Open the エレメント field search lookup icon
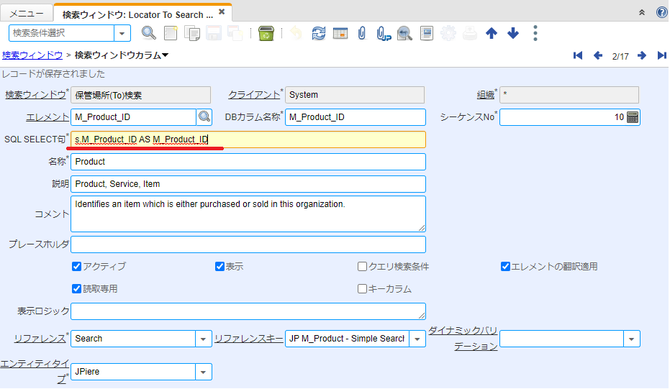Image resolution: width=670 pixels, height=389 pixels. coord(204,117)
